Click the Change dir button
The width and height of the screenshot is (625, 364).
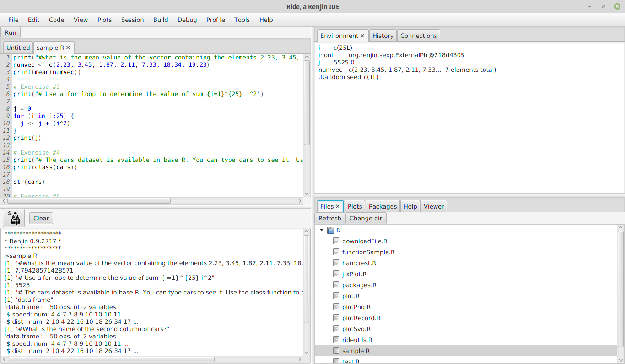366,218
